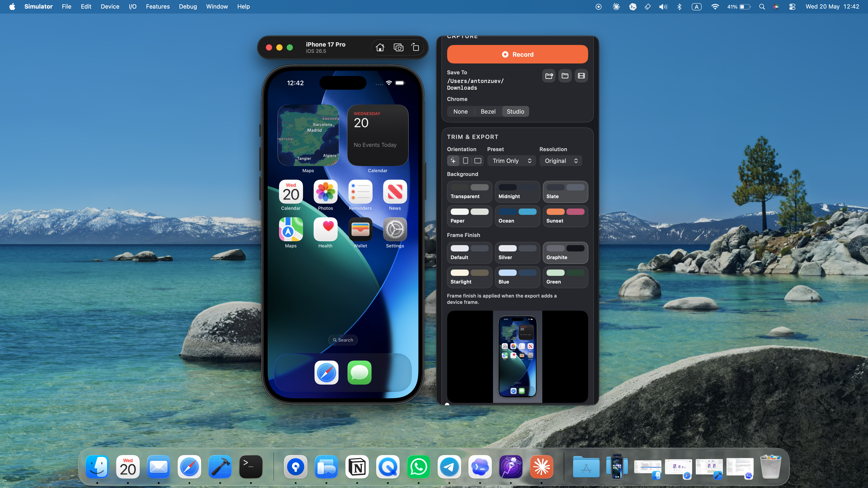Viewport: 868px width, 488px height.
Task: Tap the Search pill on the iPhone
Action: click(x=343, y=340)
